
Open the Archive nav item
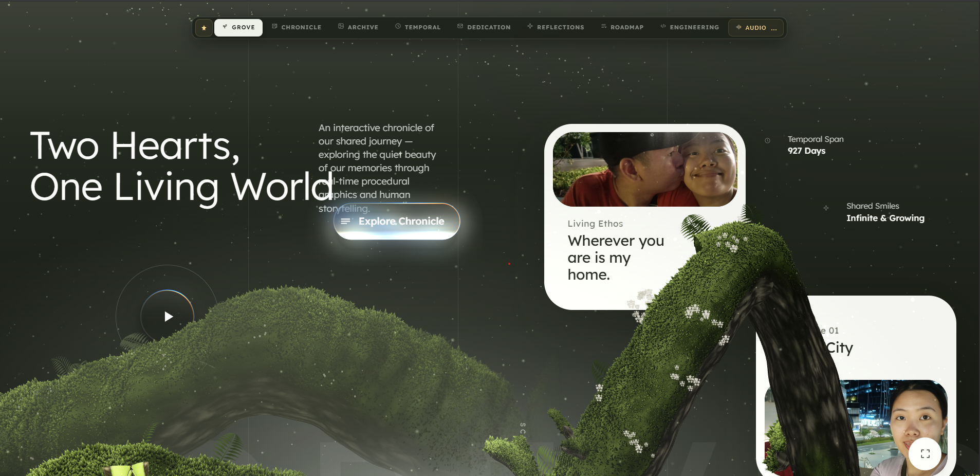(x=358, y=27)
